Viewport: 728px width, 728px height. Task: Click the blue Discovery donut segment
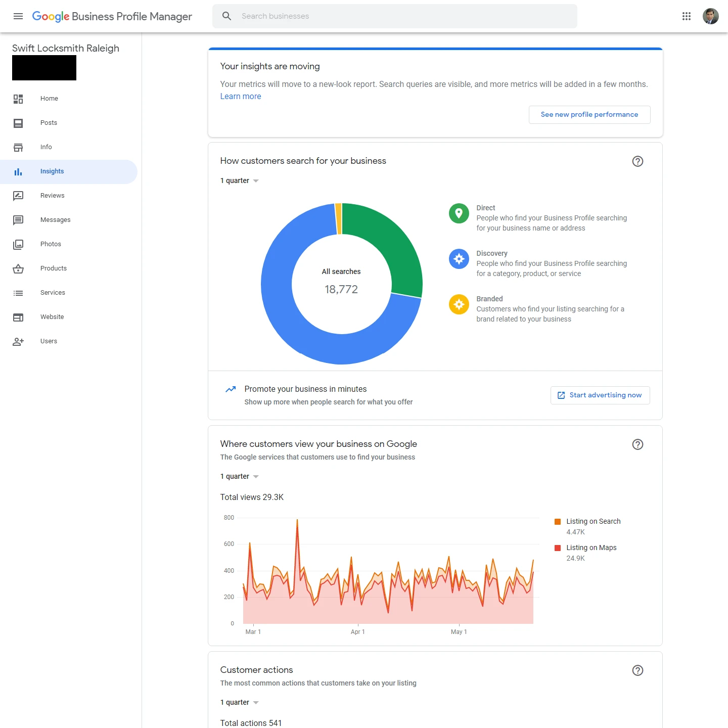tap(298, 324)
